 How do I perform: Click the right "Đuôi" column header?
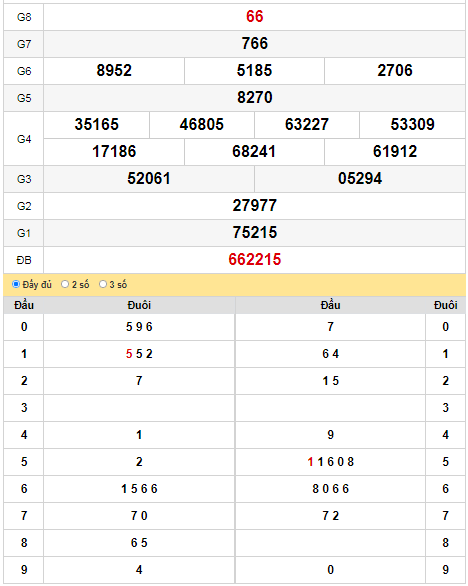[x=445, y=305]
